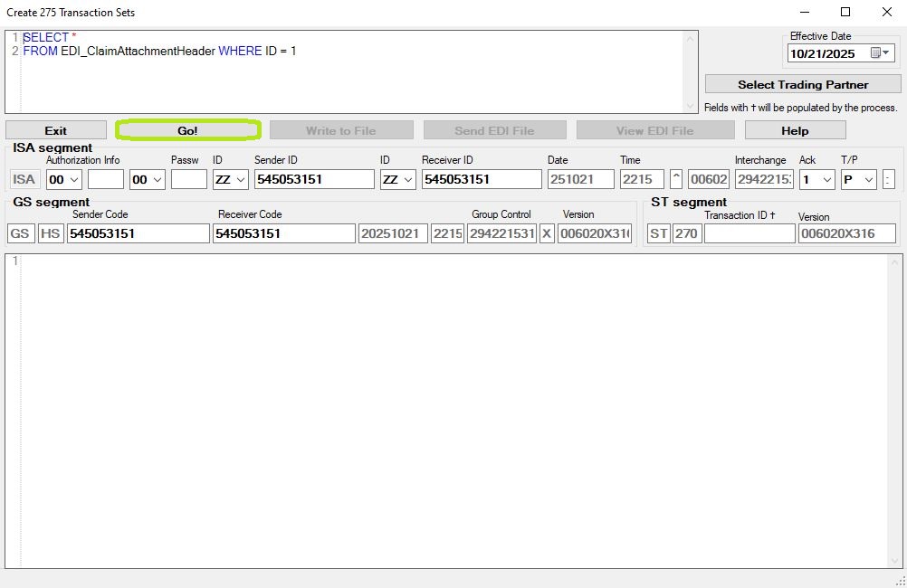The image size is (907, 588).
Task: Minimize the Create 275 Transaction Sets window
Action: tap(805, 12)
